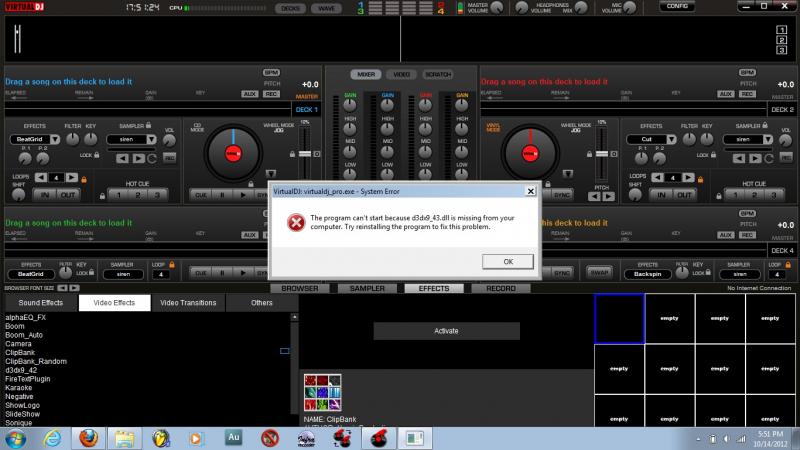Click OK in the System Error dialog
This screenshot has height=450, width=800.
(x=508, y=262)
